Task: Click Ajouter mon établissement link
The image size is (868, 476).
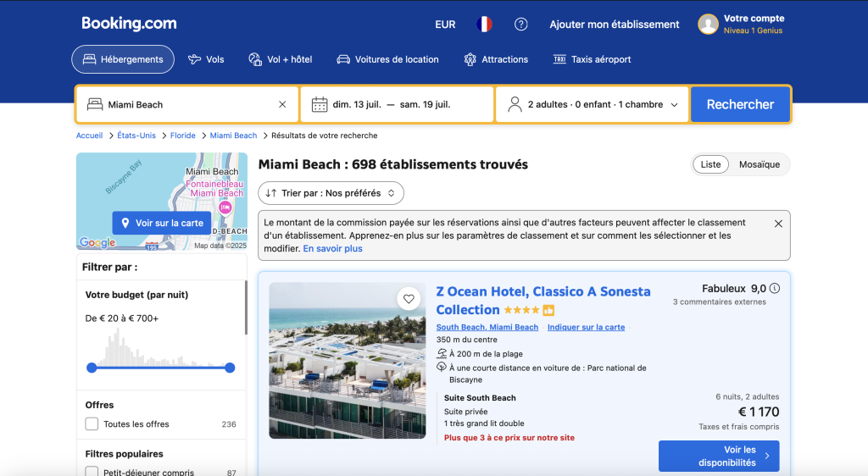Action: coord(615,25)
